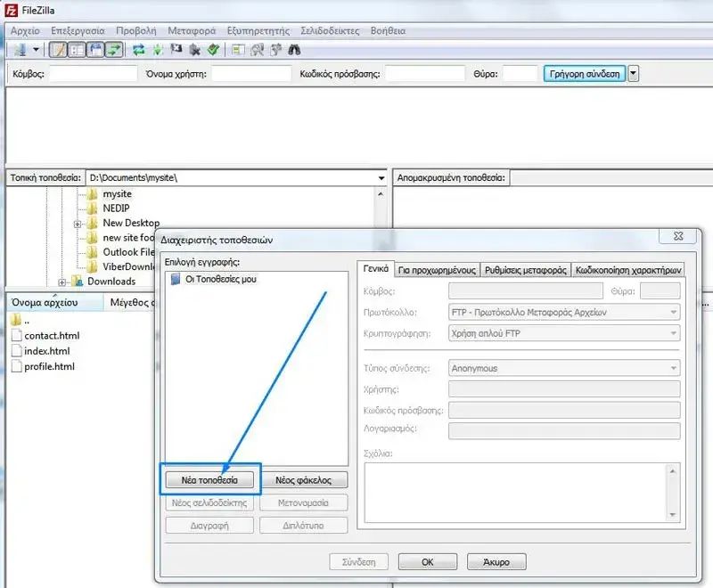
Task: Toggle directory comparison toolbar icon
Action: pyautogui.click(x=257, y=50)
